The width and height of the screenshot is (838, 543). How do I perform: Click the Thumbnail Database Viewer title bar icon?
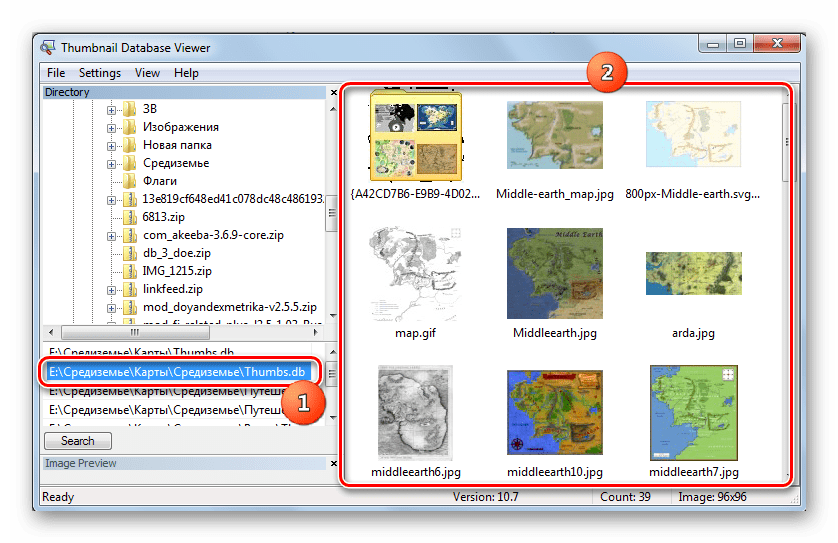[47, 45]
